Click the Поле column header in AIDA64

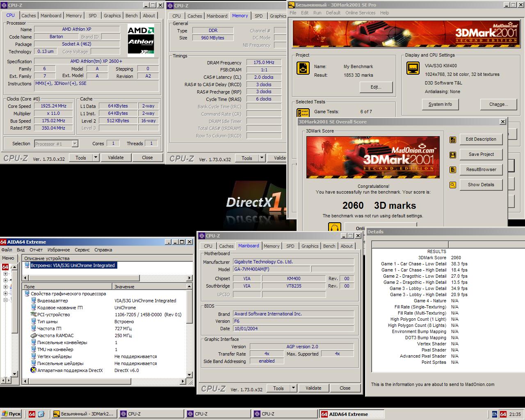pyautogui.click(x=67, y=286)
